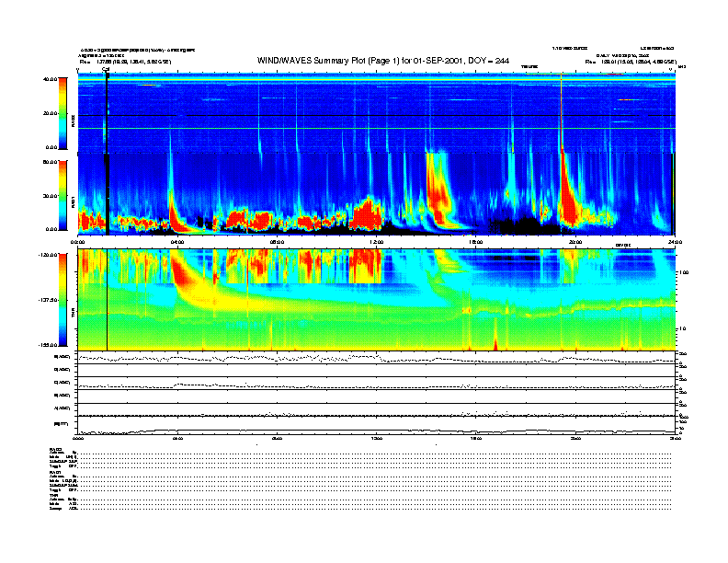Click the 16:00 label on bottom time axis
Image resolution: width=728 pixels, height=563 pixels.
[476, 438]
